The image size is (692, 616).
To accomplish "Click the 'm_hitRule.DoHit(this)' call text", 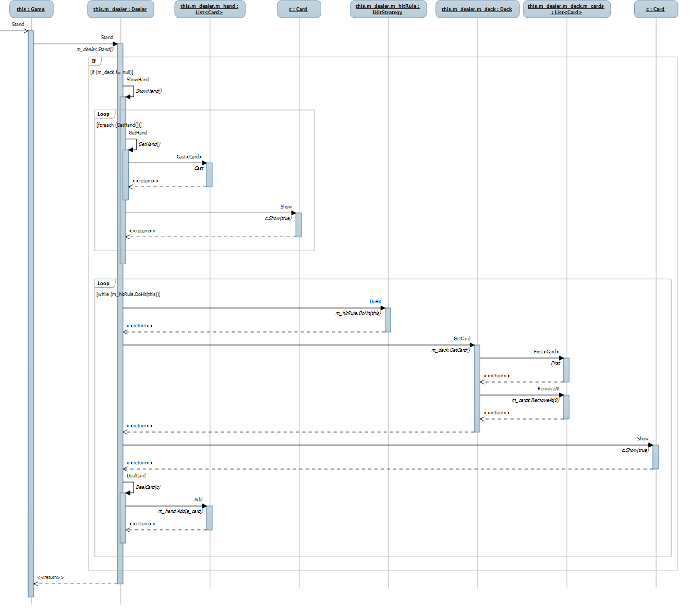I will pos(358,313).
